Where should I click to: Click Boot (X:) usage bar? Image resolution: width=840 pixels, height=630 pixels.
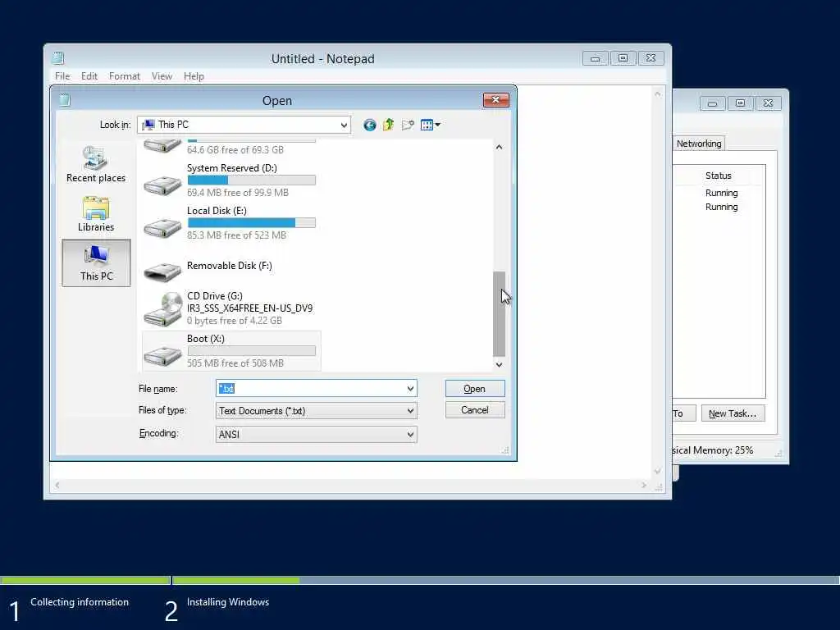(x=251, y=351)
